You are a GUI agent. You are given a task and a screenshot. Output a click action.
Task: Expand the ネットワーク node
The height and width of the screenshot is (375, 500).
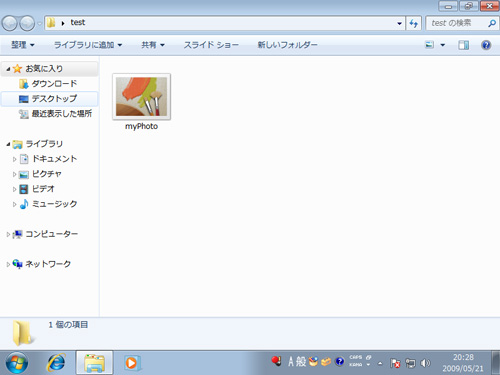pos(8,265)
